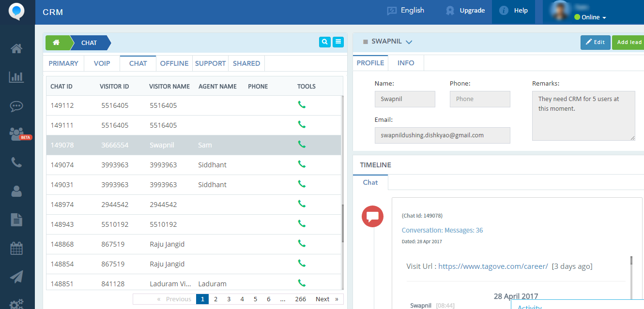Click the list view icon beside search
Screen dimensions: 644x309
(x=338, y=42)
